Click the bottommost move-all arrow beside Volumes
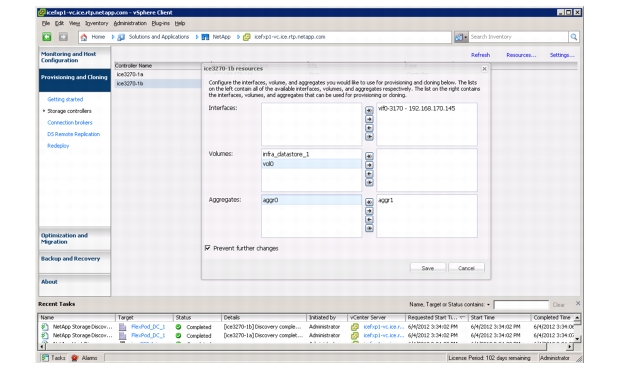Image resolution: width=640 pixels, height=374 pixels. 369,183
